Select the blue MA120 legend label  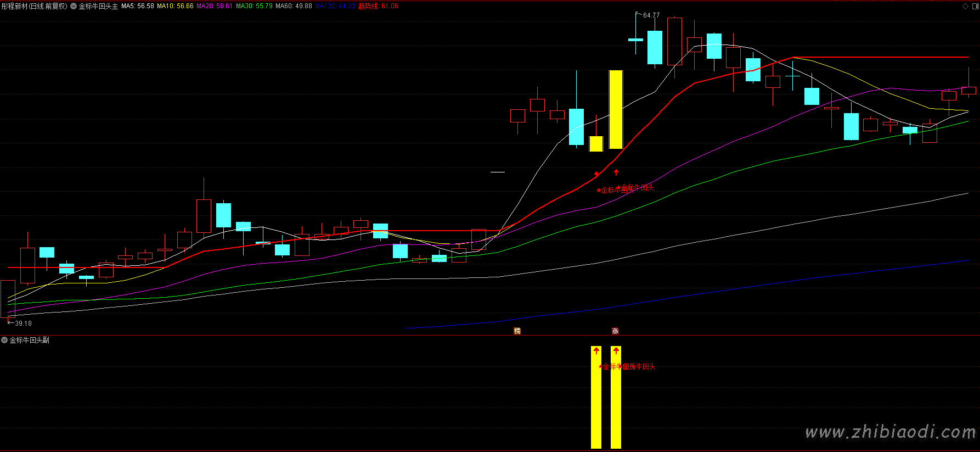(x=335, y=6)
